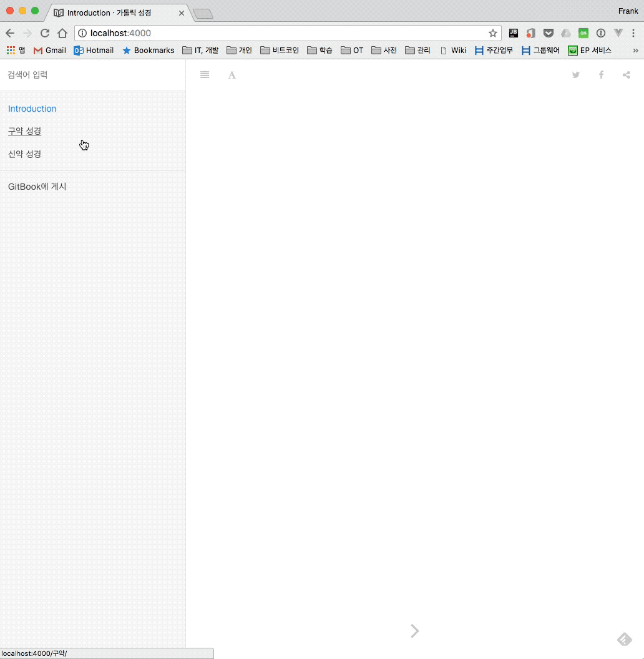Go to next page with the arrow
Screen dimensions: 644x659
tap(415, 631)
